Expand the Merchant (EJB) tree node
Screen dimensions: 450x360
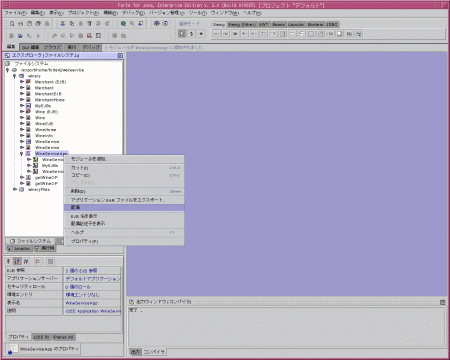pyautogui.click(x=22, y=82)
